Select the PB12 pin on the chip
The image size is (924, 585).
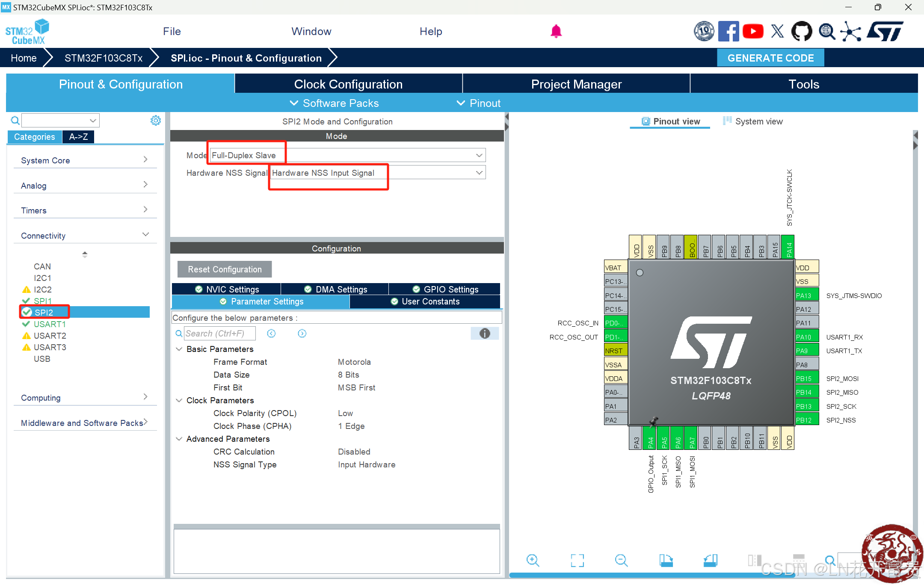(x=806, y=420)
